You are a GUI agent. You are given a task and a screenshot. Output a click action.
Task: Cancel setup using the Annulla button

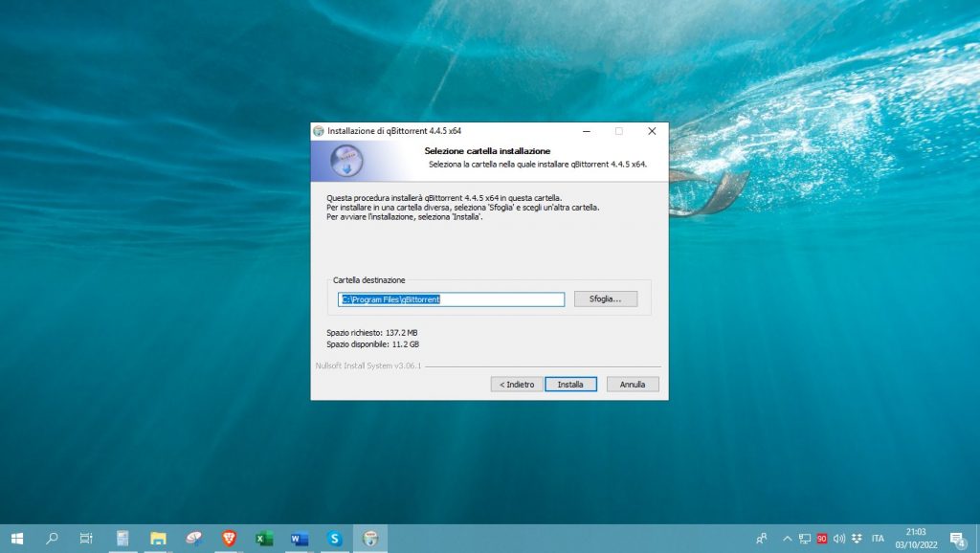[x=634, y=384]
